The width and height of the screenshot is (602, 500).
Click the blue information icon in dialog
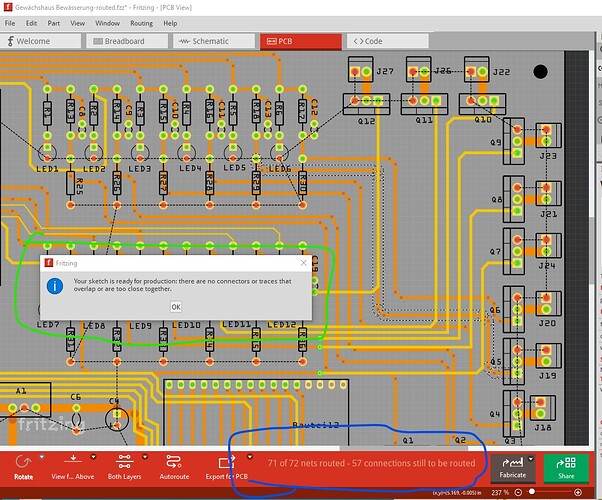[x=55, y=286]
